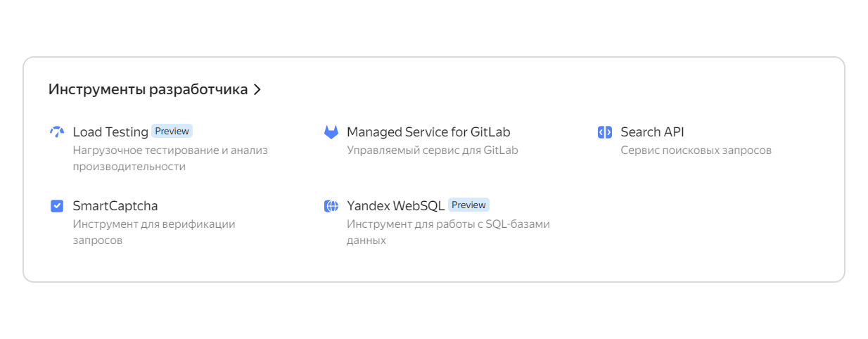Click the Yandex WebSQL globe icon
The image size is (868, 339).
[x=331, y=206]
